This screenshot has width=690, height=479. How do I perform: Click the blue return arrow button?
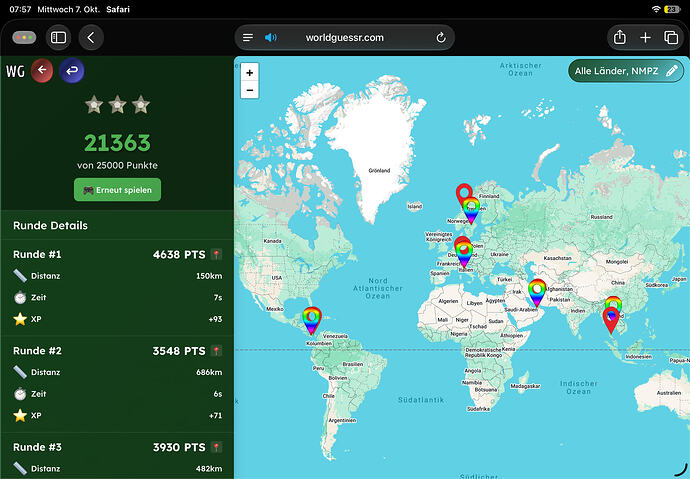coord(72,70)
